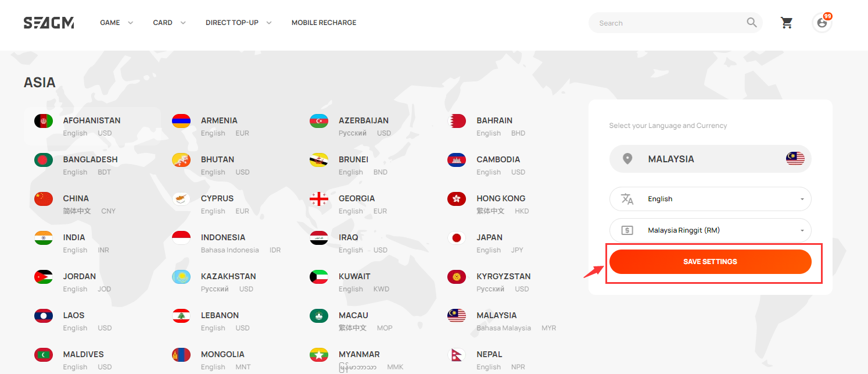
Task: Select the Cyprus flag icon
Action: click(x=181, y=199)
